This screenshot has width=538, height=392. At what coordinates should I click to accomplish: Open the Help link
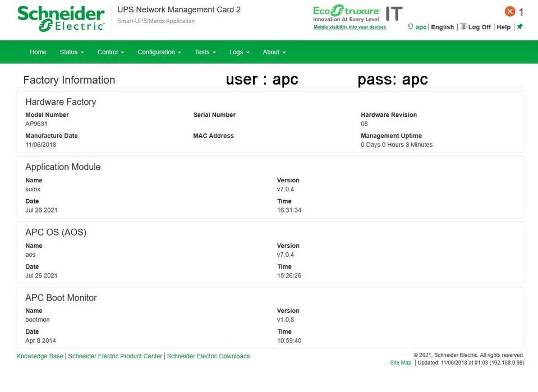click(x=503, y=27)
